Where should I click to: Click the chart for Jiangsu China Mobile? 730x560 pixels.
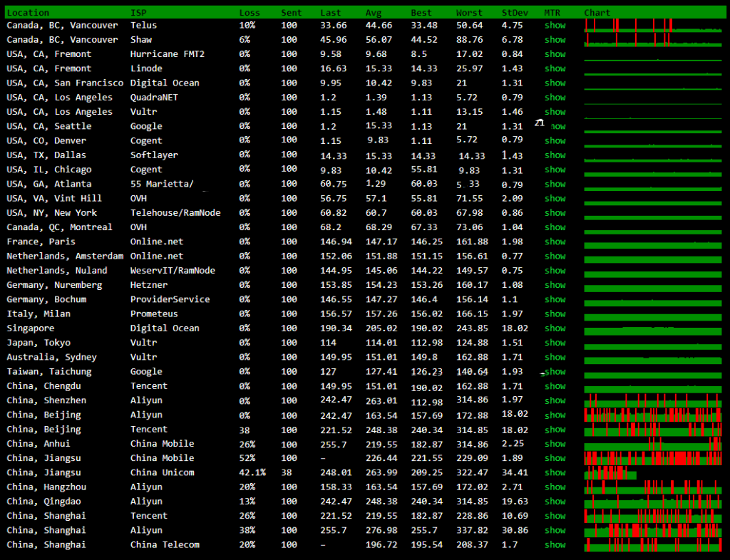tap(652, 458)
